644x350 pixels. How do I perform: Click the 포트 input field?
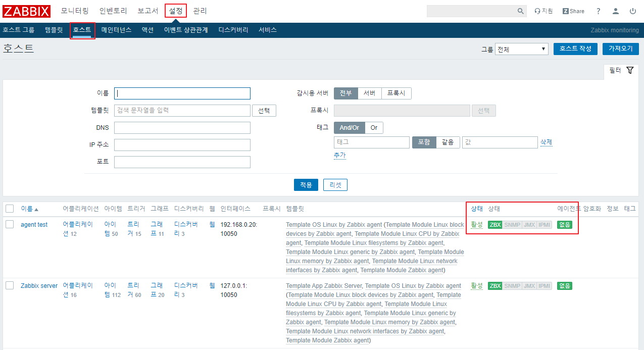coord(182,162)
